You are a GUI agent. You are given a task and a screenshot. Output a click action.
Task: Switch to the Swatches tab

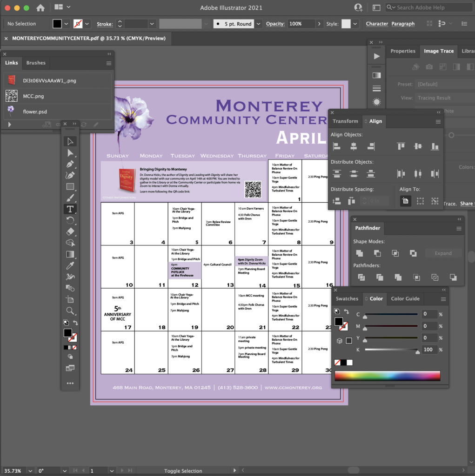[347, 299]
